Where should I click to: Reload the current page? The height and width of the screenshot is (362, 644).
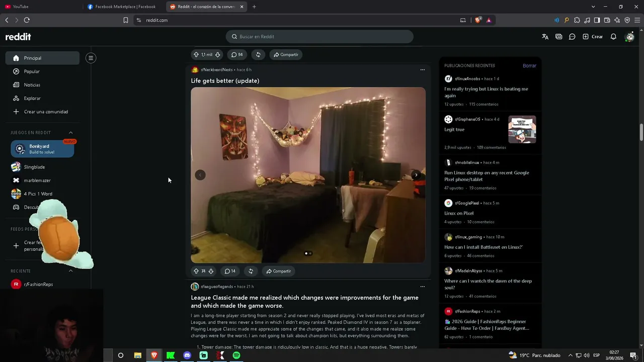(x=27, y=20)
